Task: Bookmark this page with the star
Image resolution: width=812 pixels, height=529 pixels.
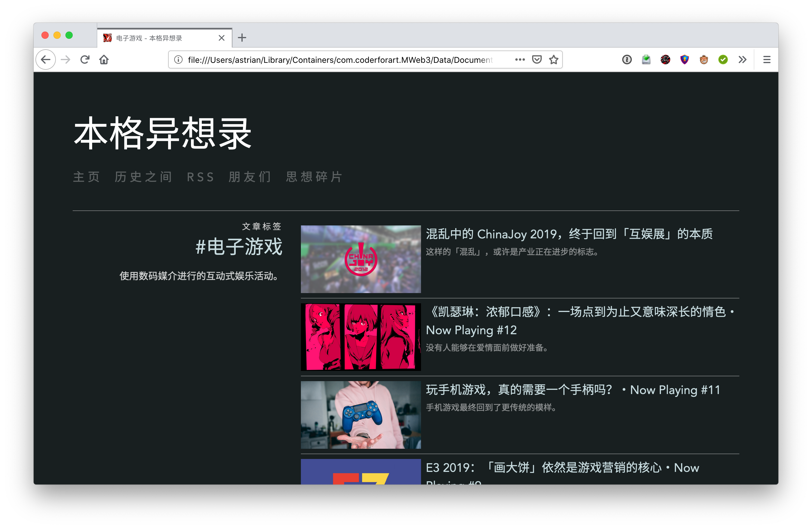Action: pyautogui.click(x=554, y=60)
